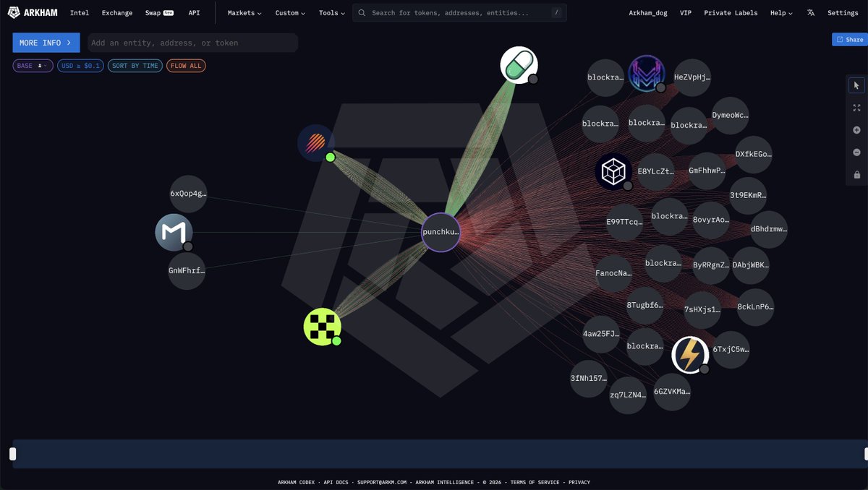Screen dimensions: 868x490
Task: Open the language translation icon
Action: (811, 13)
